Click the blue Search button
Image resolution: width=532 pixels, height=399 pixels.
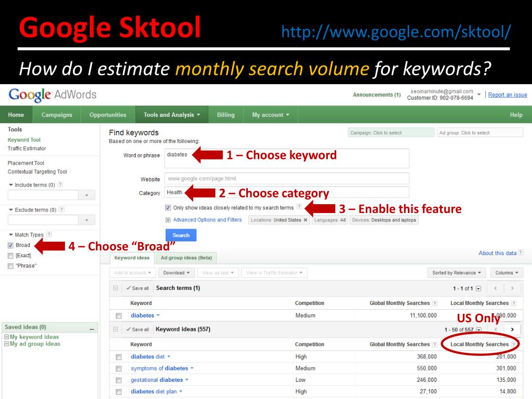[x=181, y=235]
